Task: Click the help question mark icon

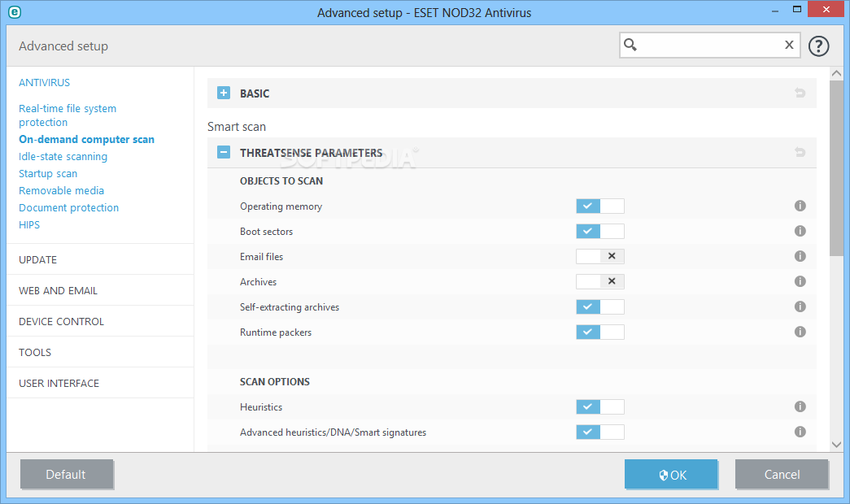Action: click(x=818, y=46)
